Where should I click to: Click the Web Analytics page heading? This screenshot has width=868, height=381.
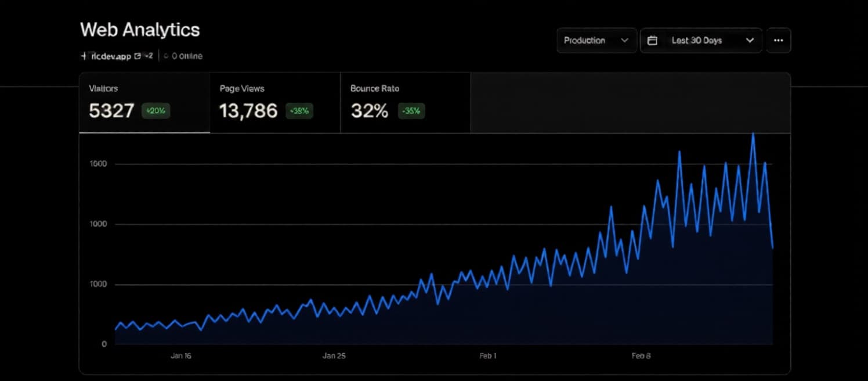coord(140,30)
